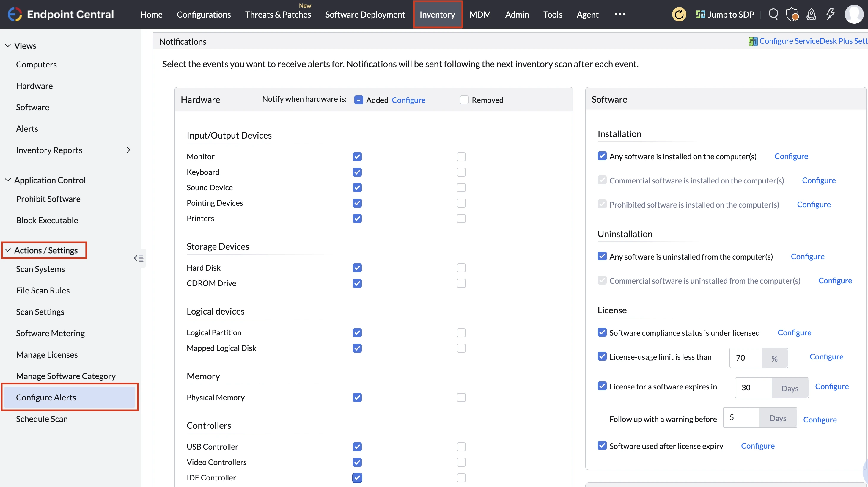This screenshot has height=487, width=868.
Task: Click Configure for prohibited software installed
Action: click(x=814, y=205)
